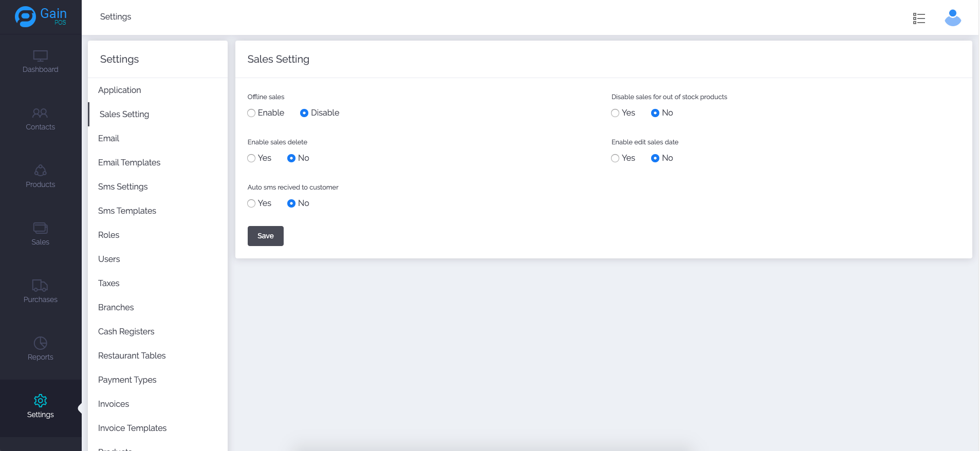Click the Save button
This screenshot has height=451, width=980.
265,236
